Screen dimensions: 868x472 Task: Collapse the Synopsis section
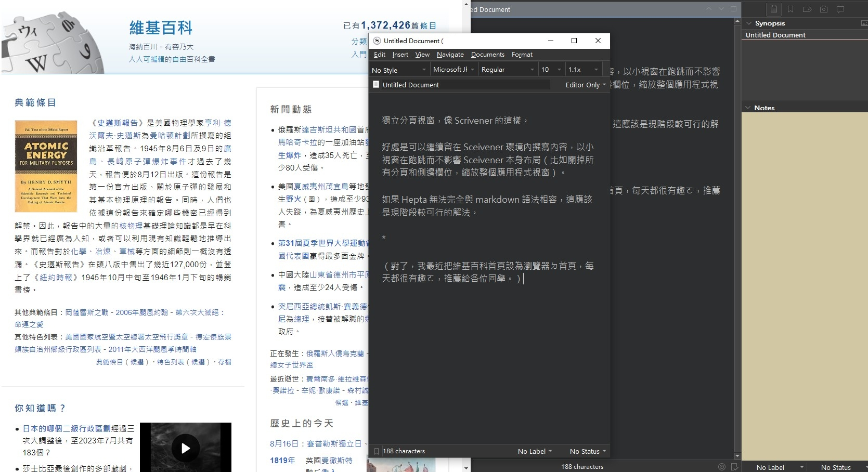point(749,23)
